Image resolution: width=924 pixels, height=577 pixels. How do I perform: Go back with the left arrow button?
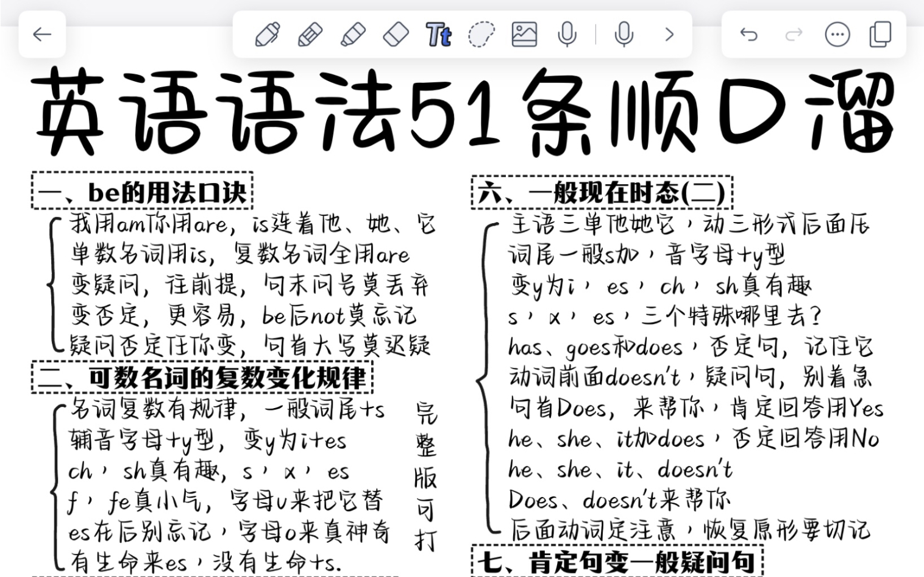(x=42, y=34)
